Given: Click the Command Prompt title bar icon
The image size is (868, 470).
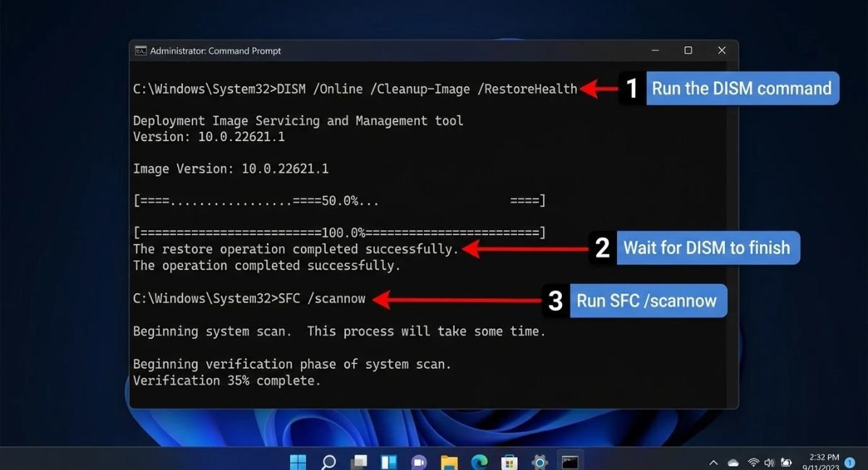Looking at the screenshot, I should point(141,51).
